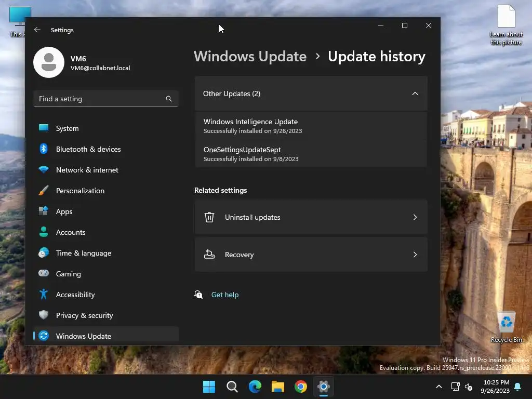Open Uninstall updates
The width and height of the screenshot is (532, 399).
(311, 217)
